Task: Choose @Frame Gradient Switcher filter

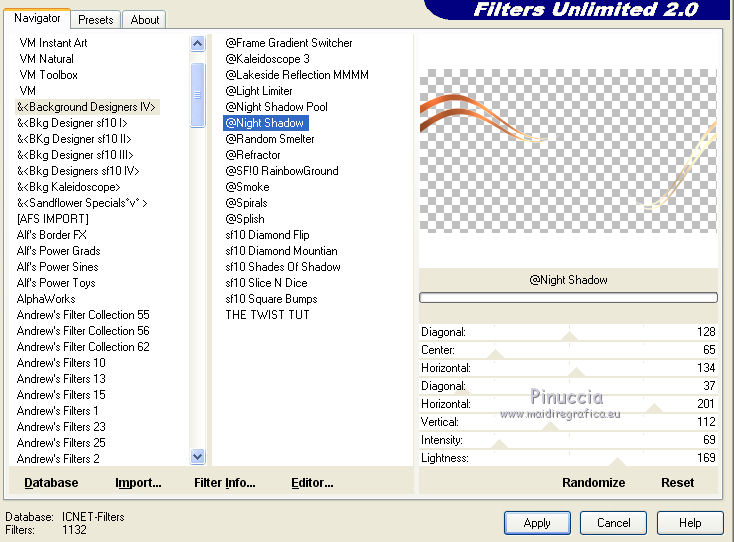Action: (289, 43)
